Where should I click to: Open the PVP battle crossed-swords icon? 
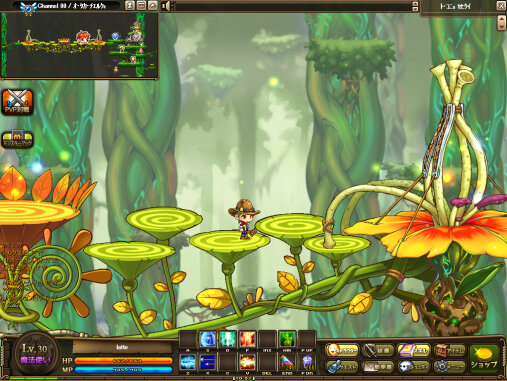pos(17,102)
